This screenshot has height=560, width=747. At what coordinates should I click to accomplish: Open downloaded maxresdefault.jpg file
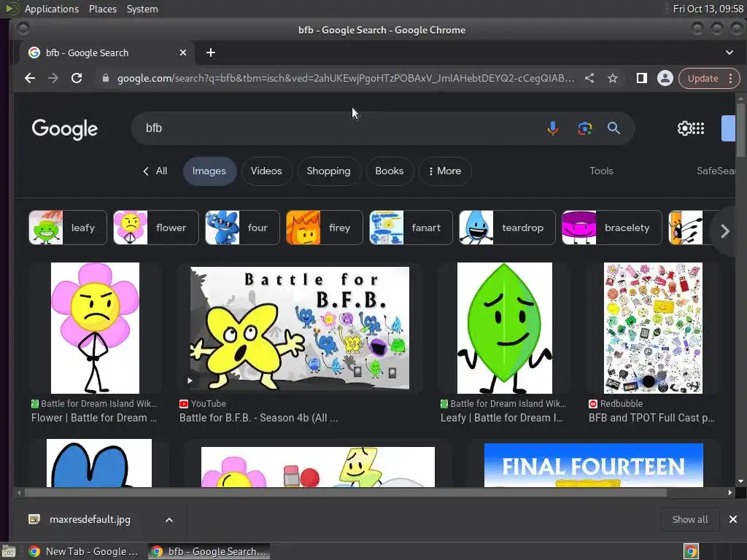point(90,519)
